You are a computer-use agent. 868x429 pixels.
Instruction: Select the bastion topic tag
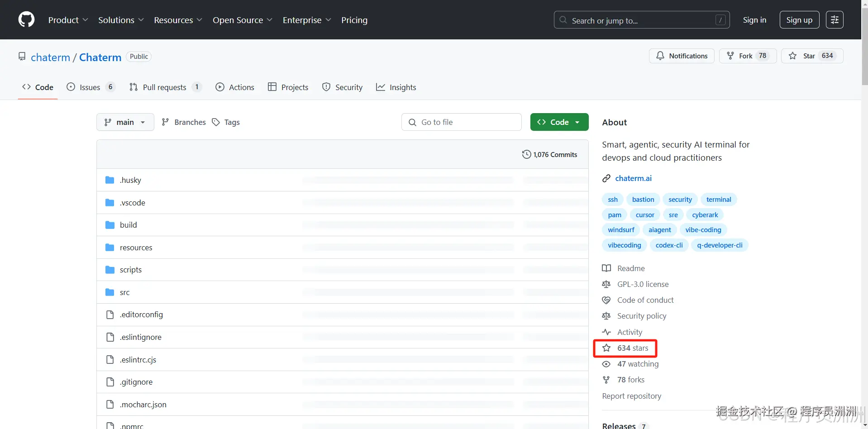coord(643,200)
